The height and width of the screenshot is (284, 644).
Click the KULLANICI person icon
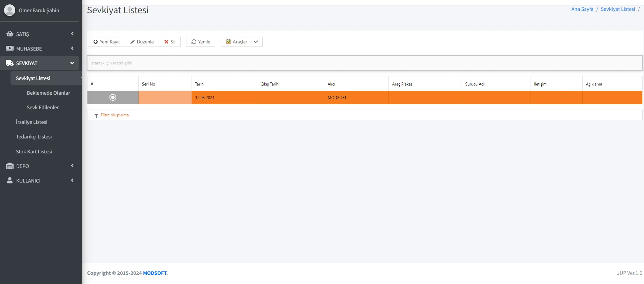[x=10, y=181]
